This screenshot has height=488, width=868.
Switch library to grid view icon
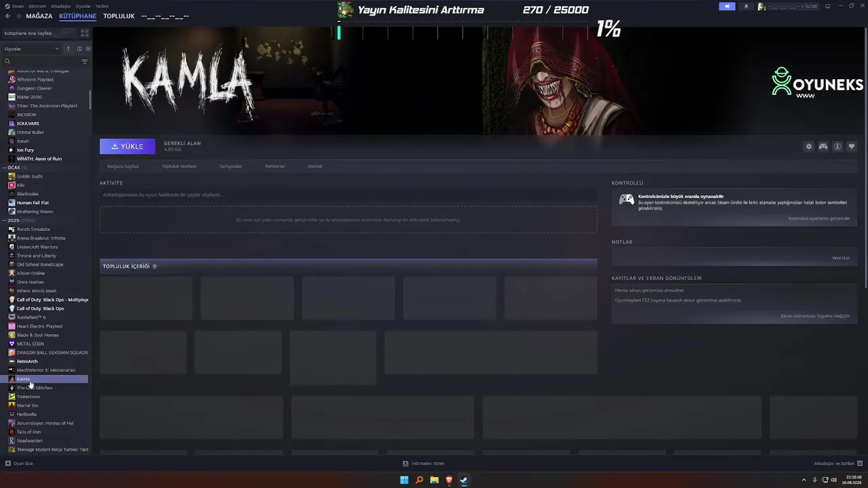coord(85,33)
